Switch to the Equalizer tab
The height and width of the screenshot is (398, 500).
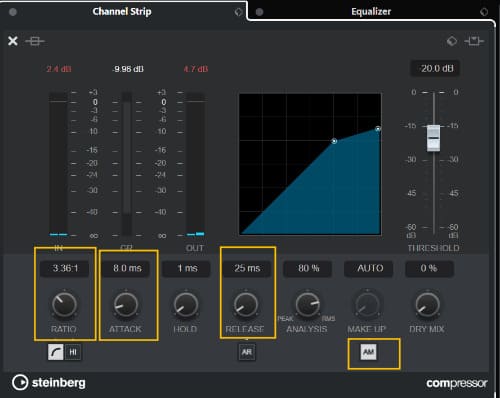(x=371, y=12)
